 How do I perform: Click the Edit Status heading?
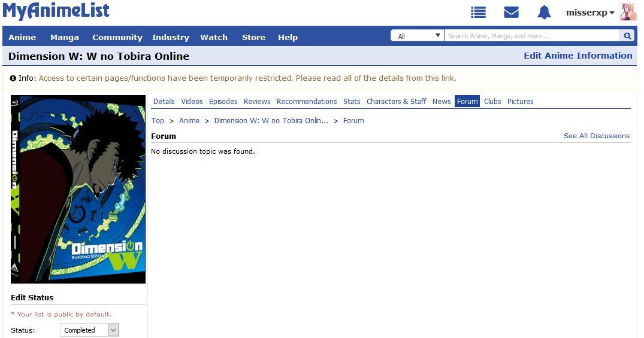32,297
